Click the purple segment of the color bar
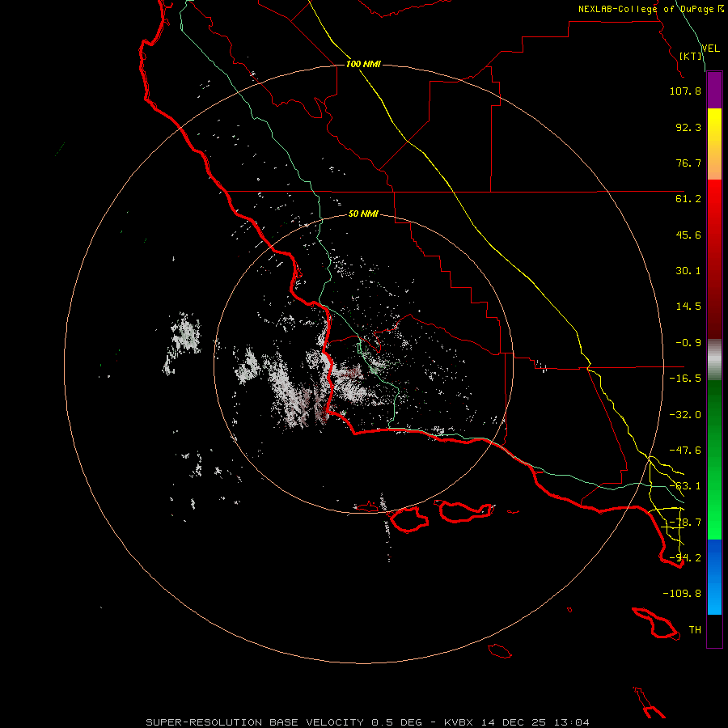Viewport: 728px width, 728px height. (x=714, y=91)
